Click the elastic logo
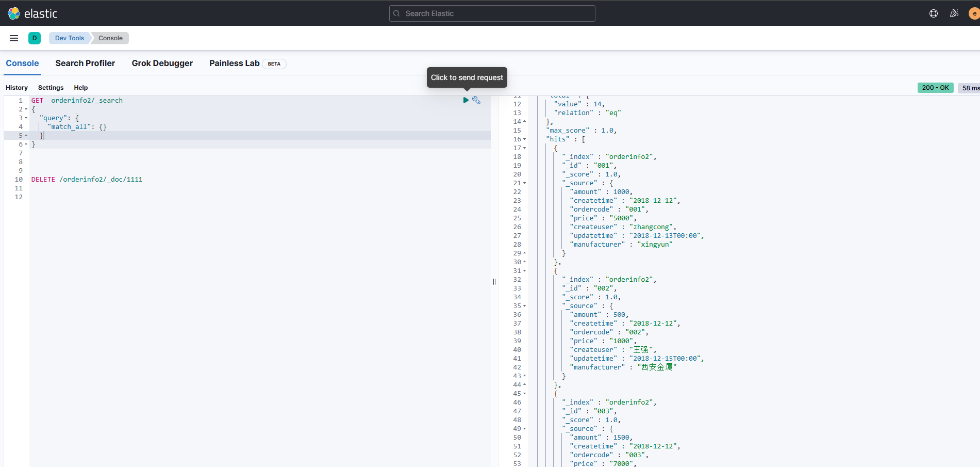 pyautogui.click(x=32, y=13)
